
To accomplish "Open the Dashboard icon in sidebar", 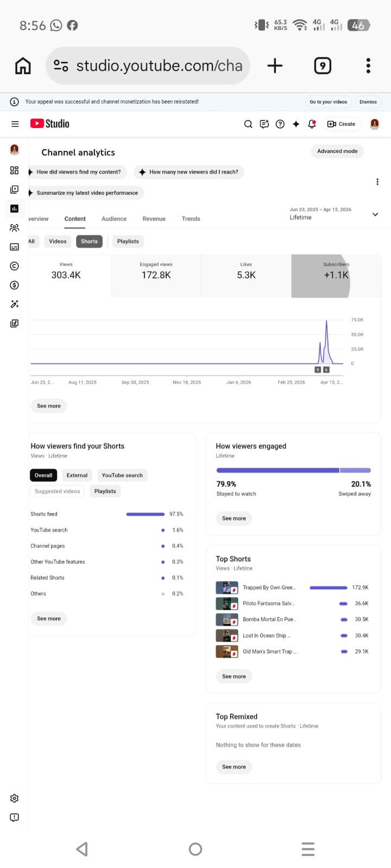I will tap(15, 170).
